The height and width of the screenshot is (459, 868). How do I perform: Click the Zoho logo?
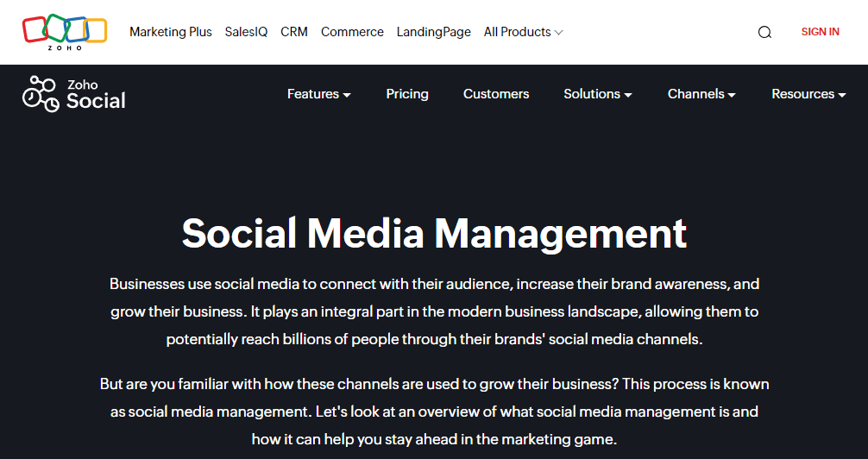(65, 33)
